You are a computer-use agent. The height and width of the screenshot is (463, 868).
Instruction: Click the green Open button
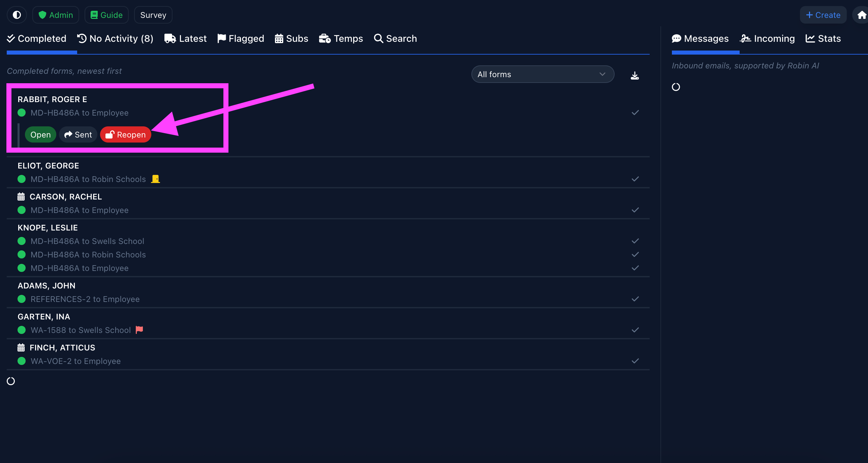coord(40,134)
